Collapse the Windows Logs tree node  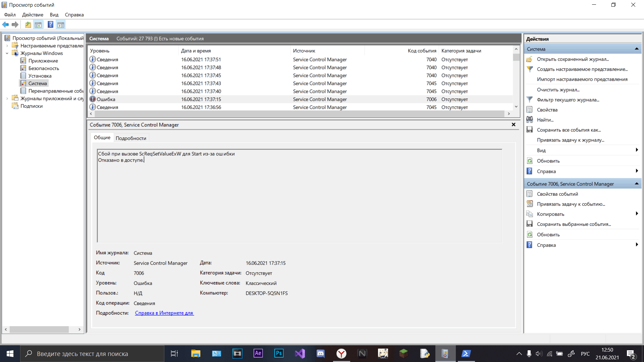(x=7, y=53)
